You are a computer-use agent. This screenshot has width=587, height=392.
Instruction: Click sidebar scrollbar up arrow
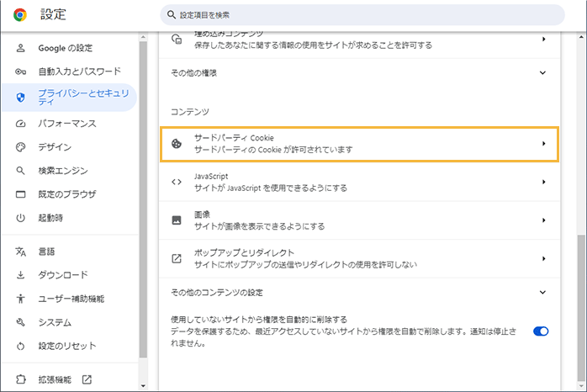tap(143, 37)
